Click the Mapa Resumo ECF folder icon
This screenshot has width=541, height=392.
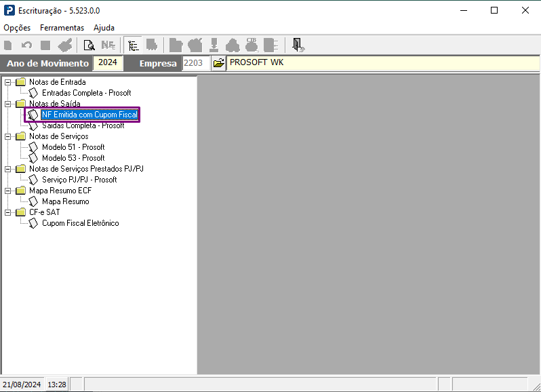(21, 191)
